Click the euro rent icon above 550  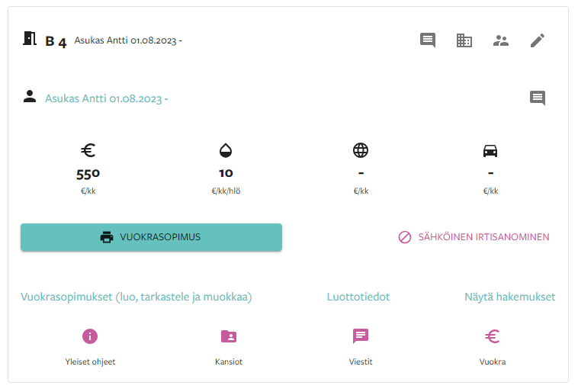(x=88, y=150)
